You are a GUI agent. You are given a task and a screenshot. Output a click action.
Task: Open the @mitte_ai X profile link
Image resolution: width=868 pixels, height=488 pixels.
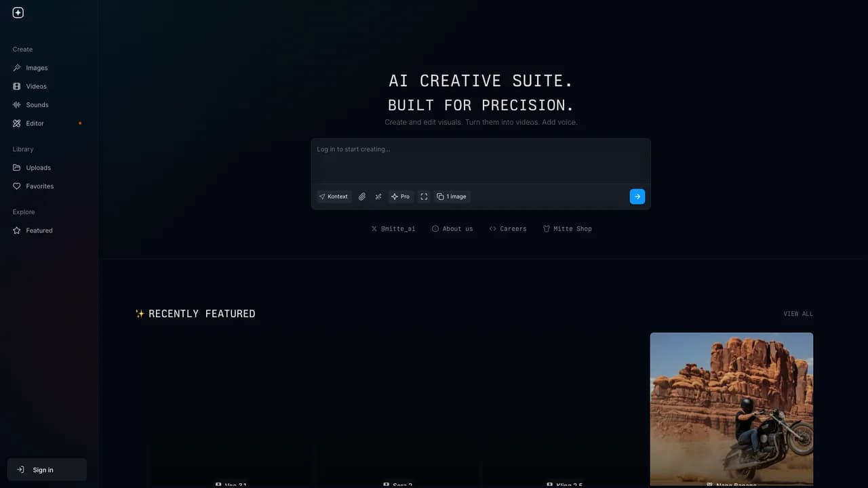point(393,229)
